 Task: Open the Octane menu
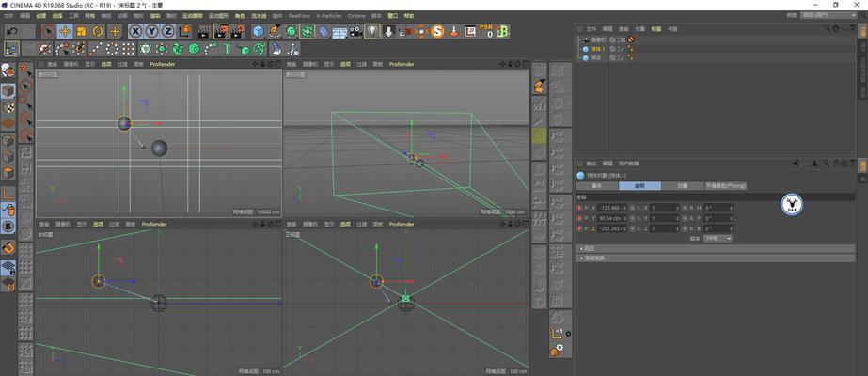(356, 16)
